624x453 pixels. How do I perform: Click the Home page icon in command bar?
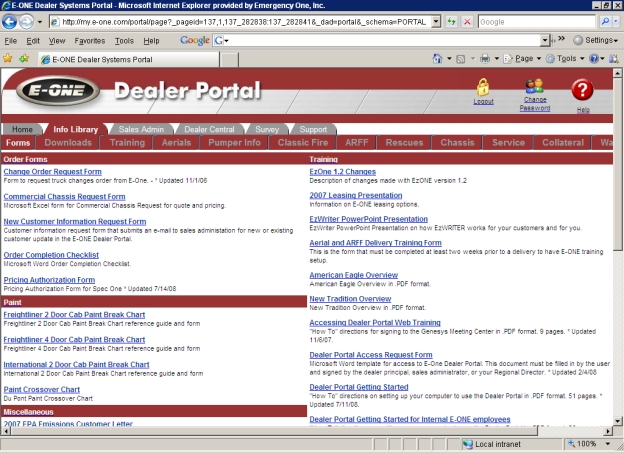[x=437, y=59]
